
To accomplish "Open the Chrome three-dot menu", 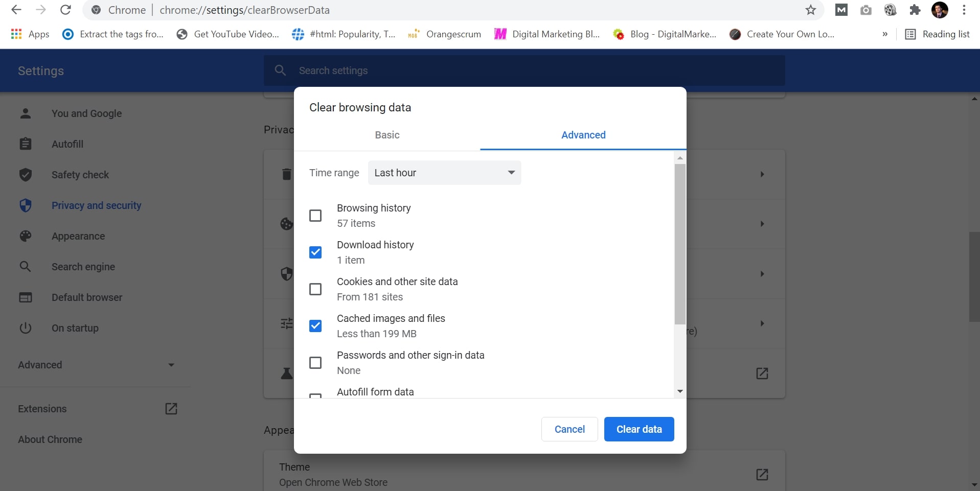I will click(965, 10).
